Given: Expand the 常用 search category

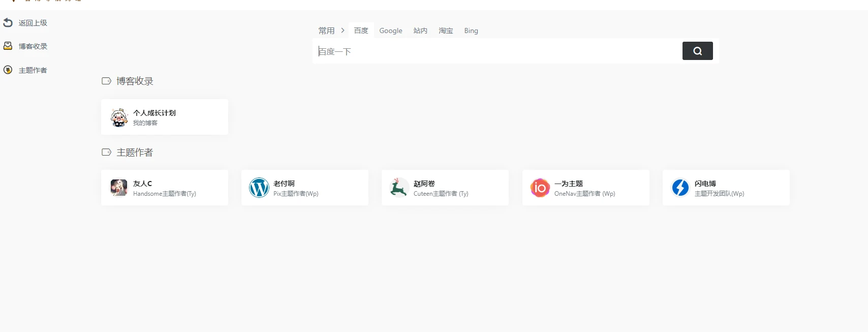Looking at the screenshot, I should click(x=326, y=31).
